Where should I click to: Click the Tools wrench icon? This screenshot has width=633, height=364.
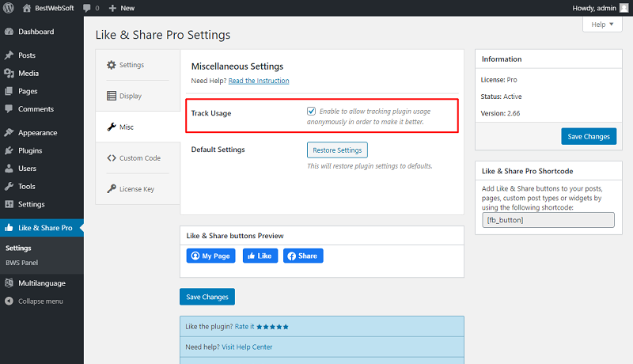click(9, 187)
